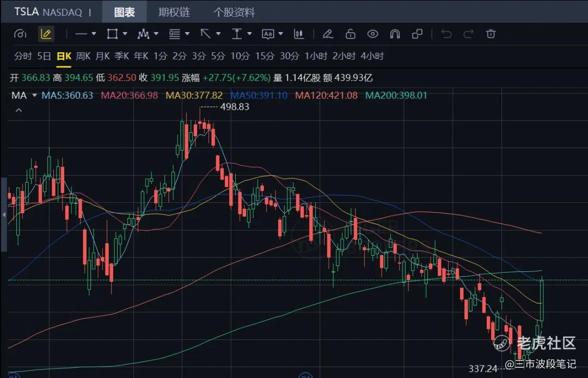Select the 季K timeframe
This screenshot has height=378, width=588.
click(122, 56)
